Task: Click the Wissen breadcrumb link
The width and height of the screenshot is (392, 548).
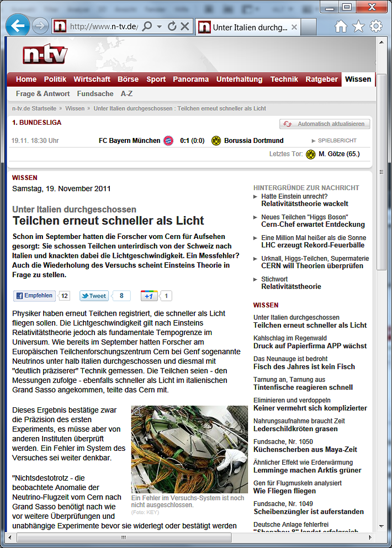Action: [x=75, y=108]
